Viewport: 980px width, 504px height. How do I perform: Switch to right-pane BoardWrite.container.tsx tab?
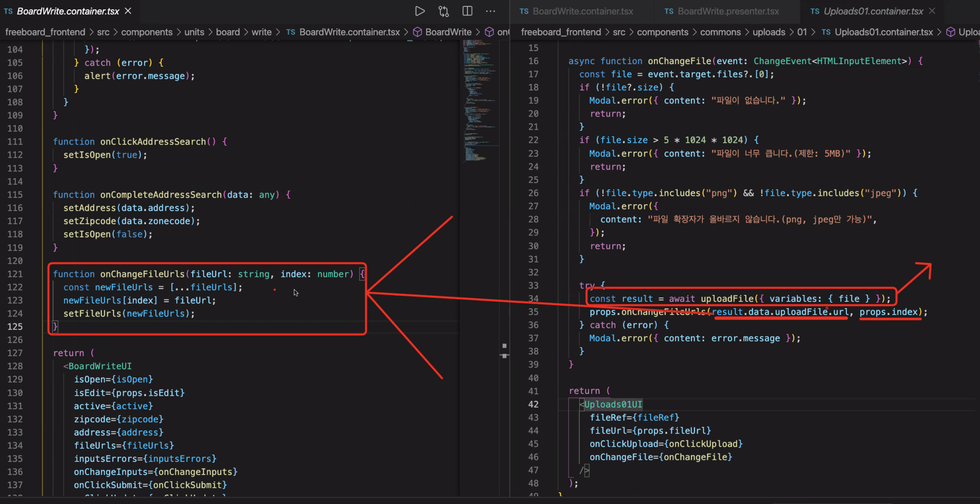(582, 11)
